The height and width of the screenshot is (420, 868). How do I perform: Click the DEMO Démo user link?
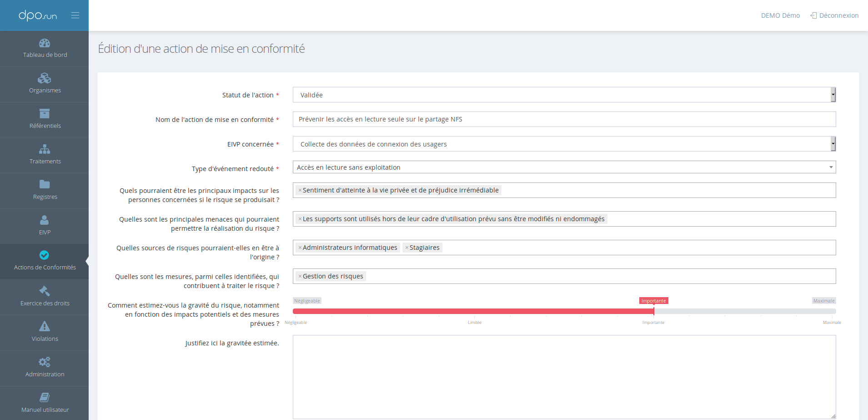tap(780, 15)
